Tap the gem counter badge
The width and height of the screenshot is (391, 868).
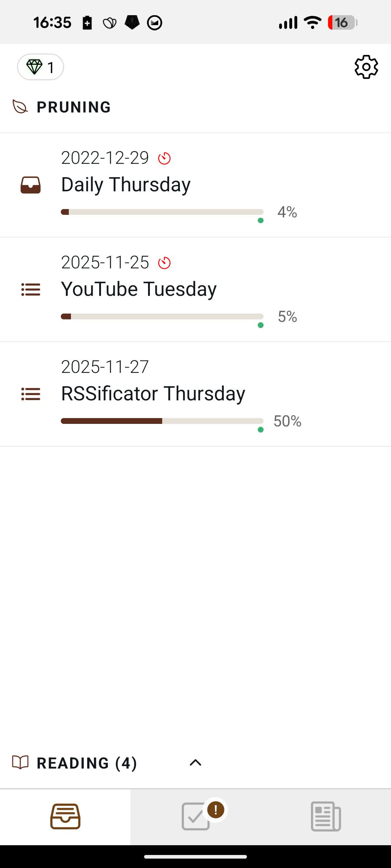pyautogui.click(x=41, y=67)
